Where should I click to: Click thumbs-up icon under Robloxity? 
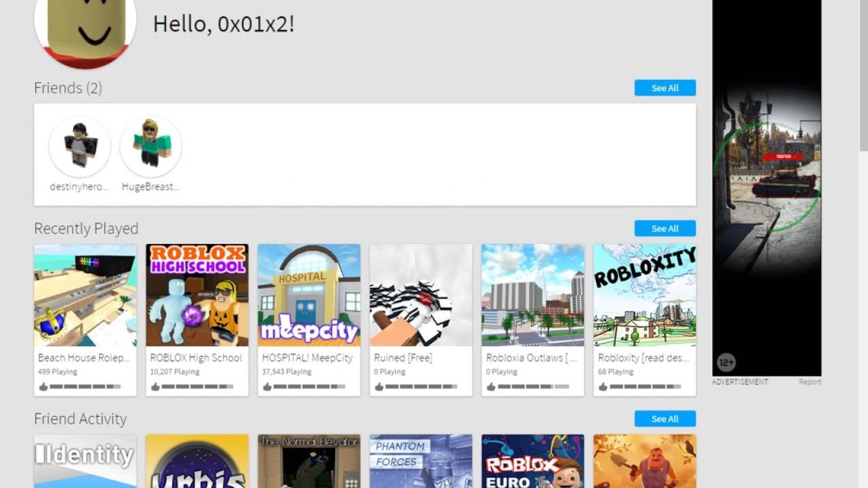(603, 387)
